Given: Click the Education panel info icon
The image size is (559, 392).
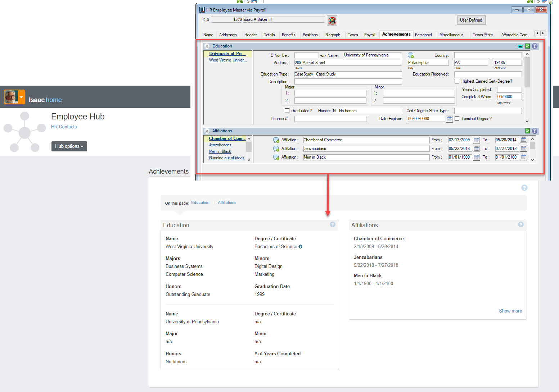Looking at the screenshot, I should (535, 46).
